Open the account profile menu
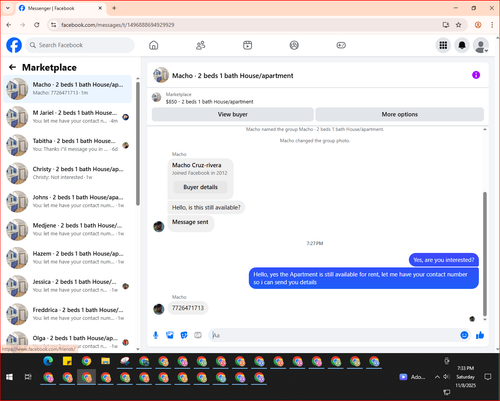This screenshot has height=401, width=500. [481, 45]
